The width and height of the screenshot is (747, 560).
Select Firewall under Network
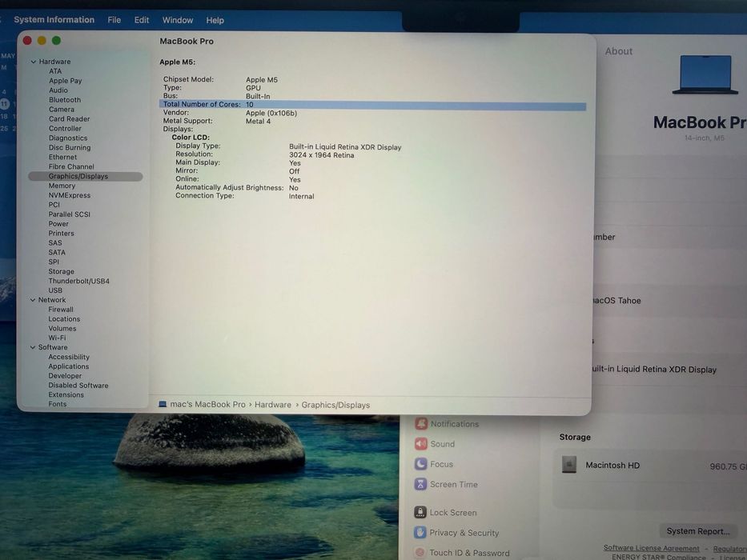click(x=61, y=310)
